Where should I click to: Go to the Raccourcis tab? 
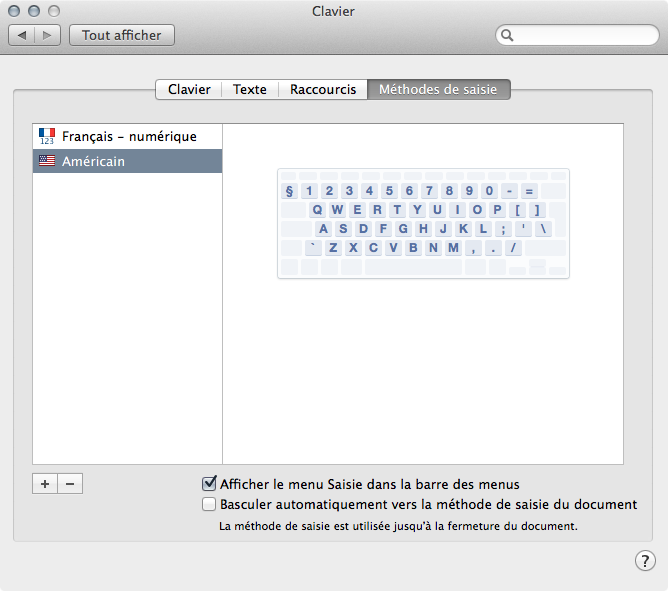click(323, 89)
